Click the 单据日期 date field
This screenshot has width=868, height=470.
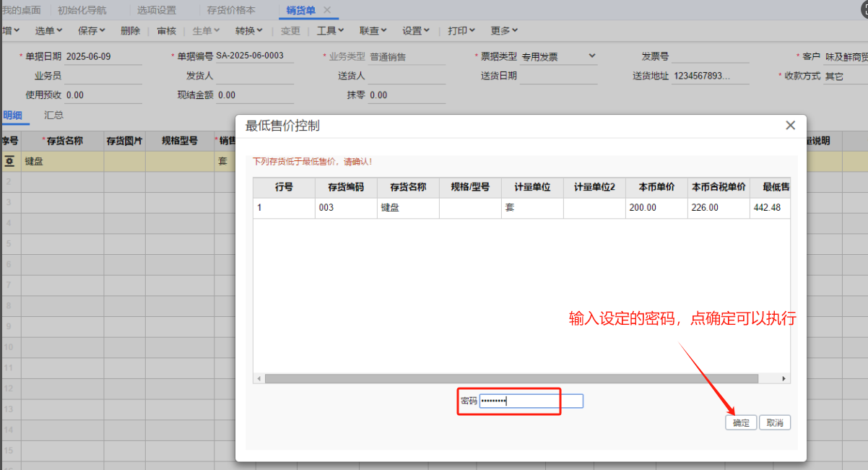click(x=103, y=56)
